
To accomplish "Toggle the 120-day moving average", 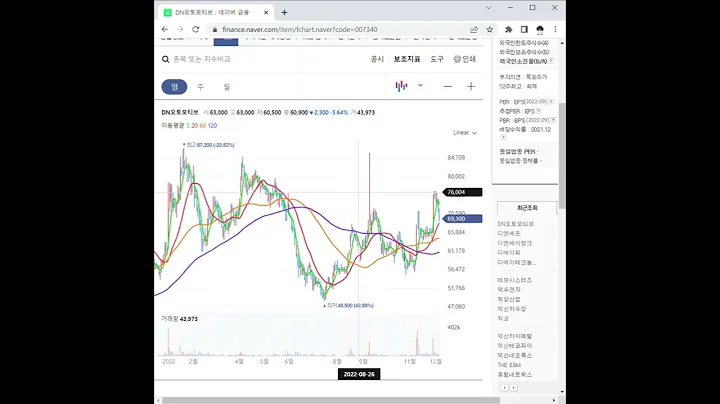I will point(212,125).
